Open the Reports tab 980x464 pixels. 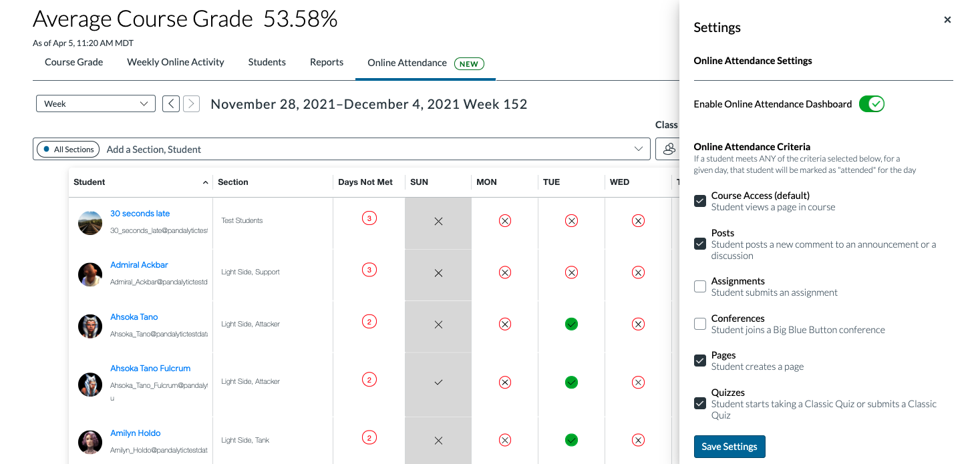pos(327,62)
